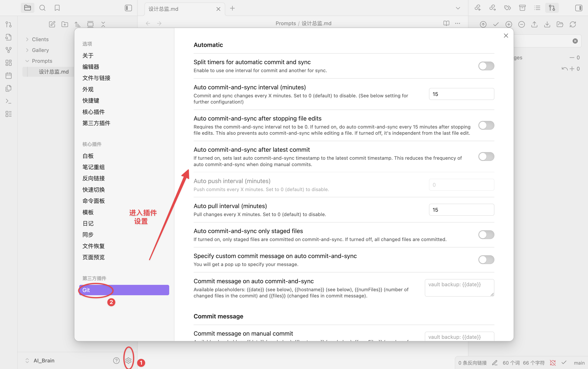
Task: Select 第三方插件 in options list
Action: pos(96,123)
